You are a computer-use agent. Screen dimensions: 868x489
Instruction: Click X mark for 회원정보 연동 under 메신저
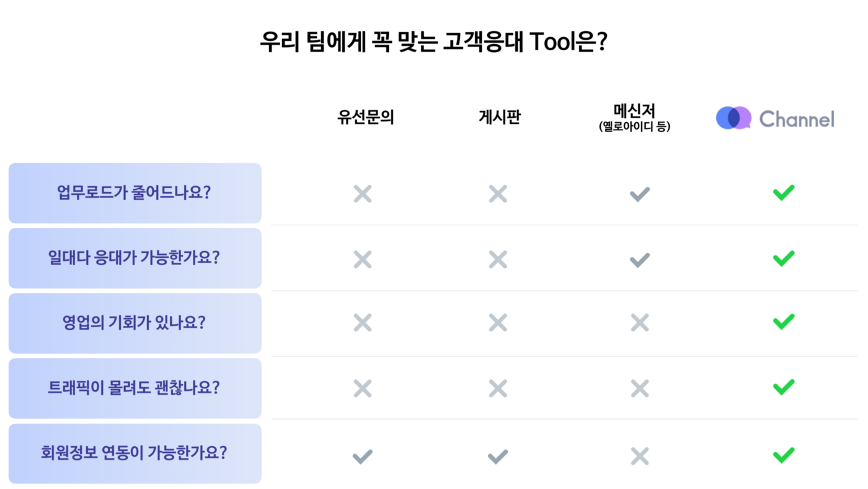[639, 457]
